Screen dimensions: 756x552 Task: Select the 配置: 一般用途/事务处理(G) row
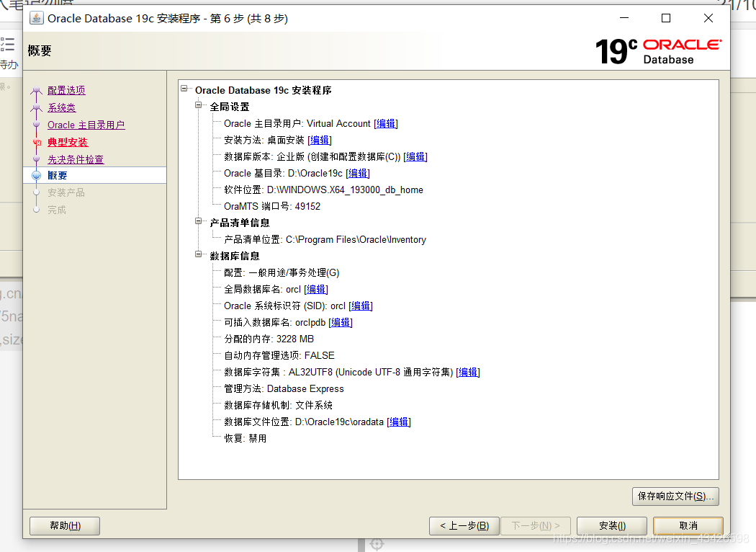pyautogui.click(x=282, y=272)
